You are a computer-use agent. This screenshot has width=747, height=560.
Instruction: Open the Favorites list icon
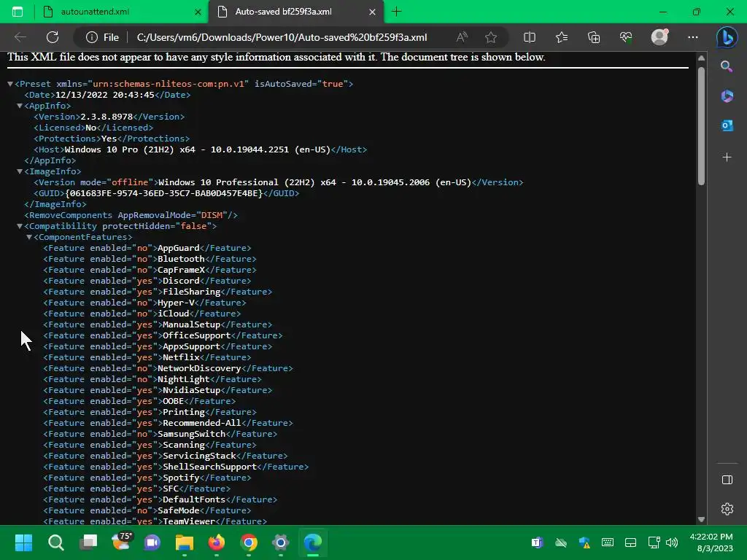click(x=562, y=37)
